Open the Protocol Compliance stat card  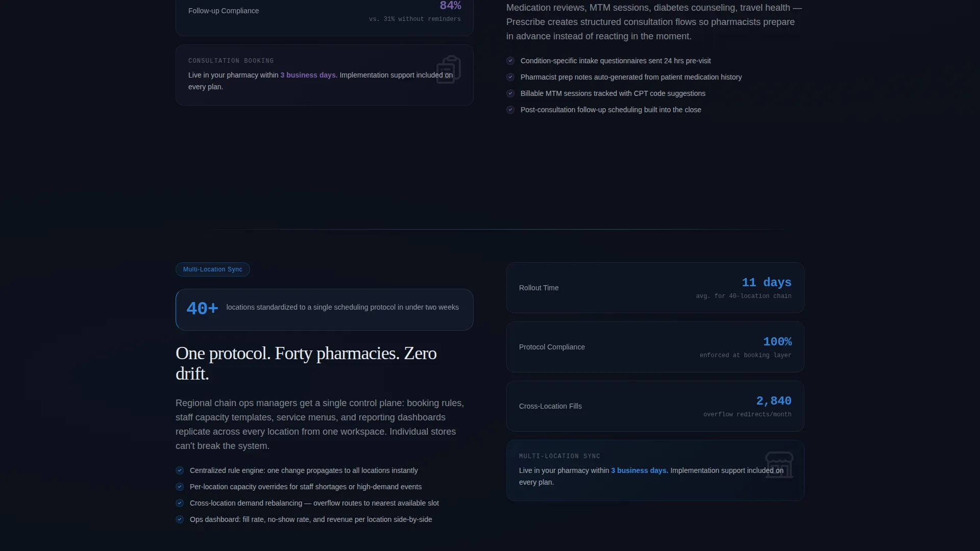(x=655, y=347)
